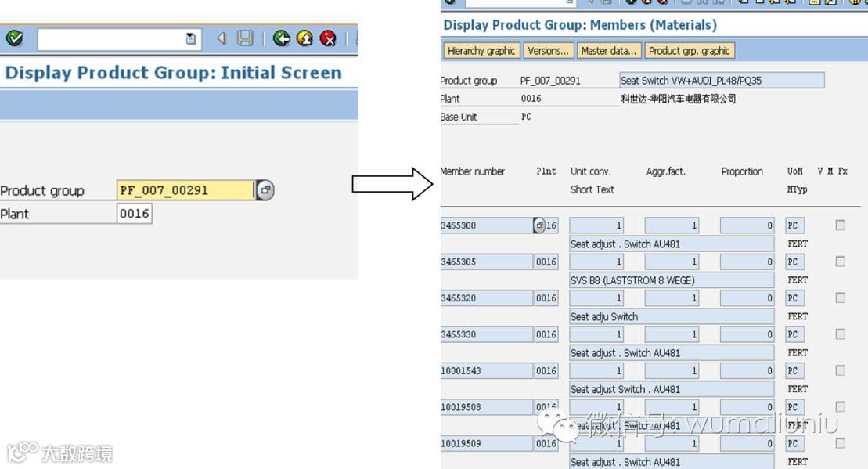Click short text 'SVS B8 (LASTSTROM 8 WEGE)'
This screenshot has height=469, width=868.
[672, 280]
